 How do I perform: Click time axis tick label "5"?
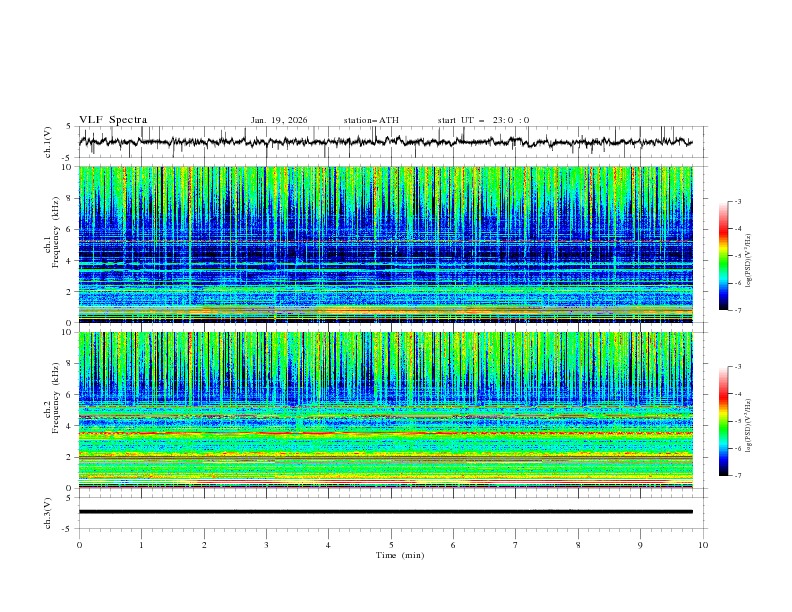391,545
